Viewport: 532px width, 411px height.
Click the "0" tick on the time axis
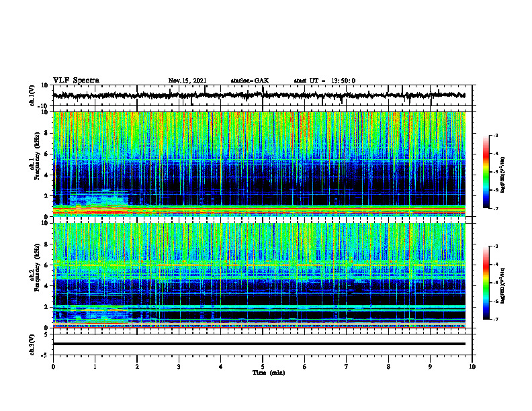53,367
